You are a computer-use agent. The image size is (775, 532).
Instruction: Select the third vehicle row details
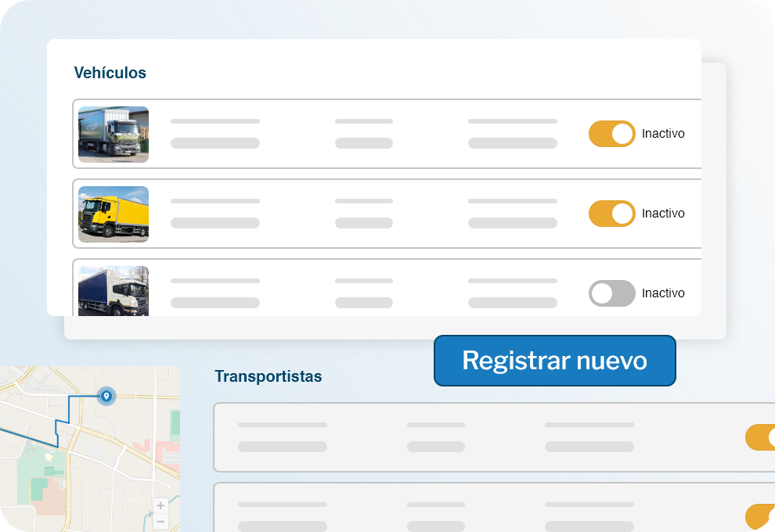[364, 292]
